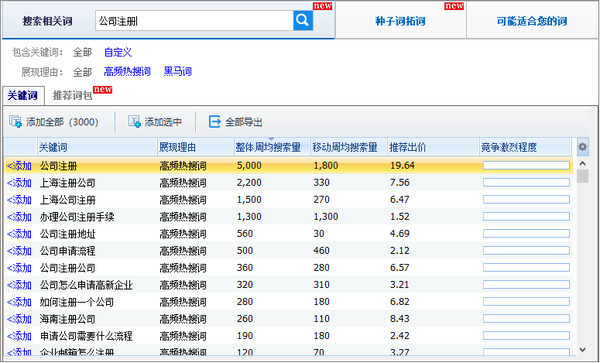
Task: Open the table column settings gear
Action: click(582, 147)
